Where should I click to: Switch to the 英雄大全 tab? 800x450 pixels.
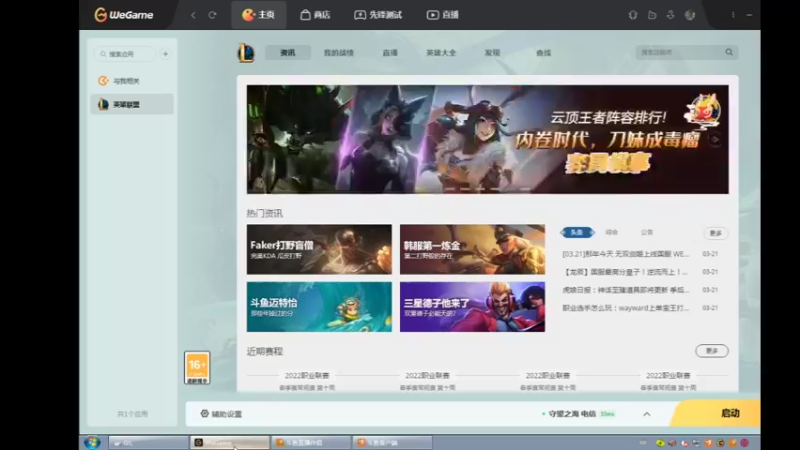441,53
